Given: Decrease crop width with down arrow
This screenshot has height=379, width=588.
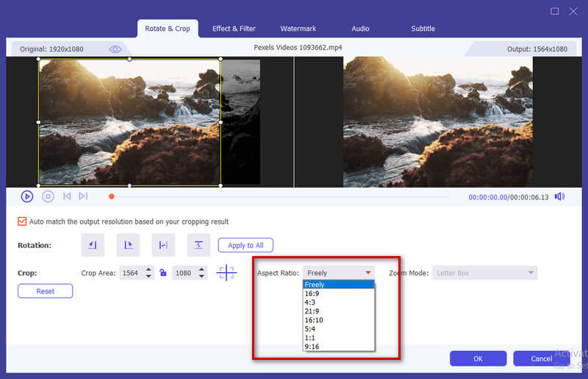Looking at the screenshot, I should tap(149, 277).
